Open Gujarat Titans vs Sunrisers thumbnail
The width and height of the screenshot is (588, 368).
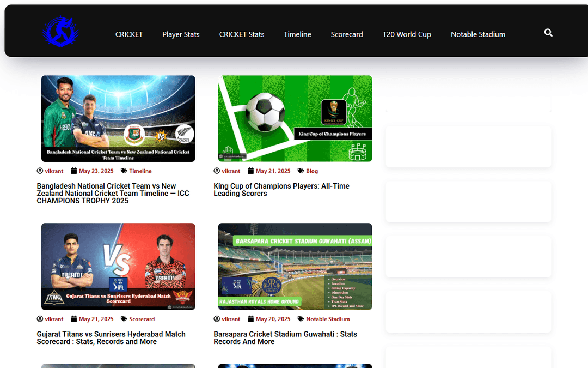click(x=118, y=267)
